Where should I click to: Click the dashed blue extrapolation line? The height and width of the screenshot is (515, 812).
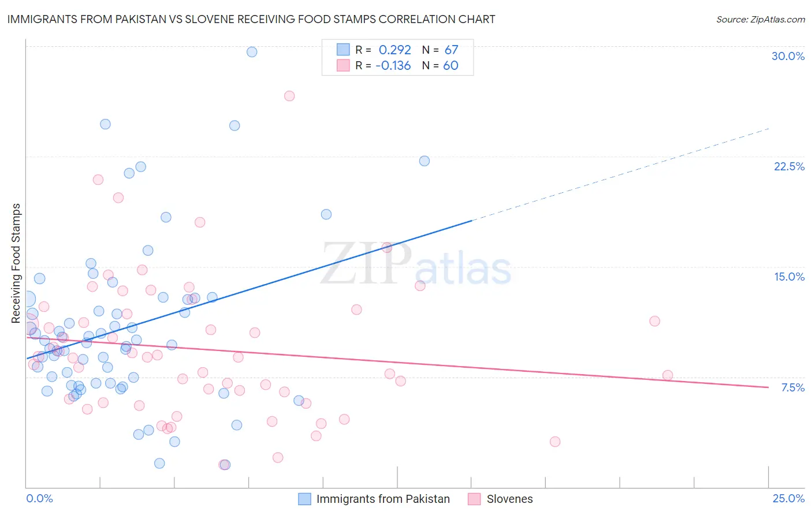pos(620,174)
